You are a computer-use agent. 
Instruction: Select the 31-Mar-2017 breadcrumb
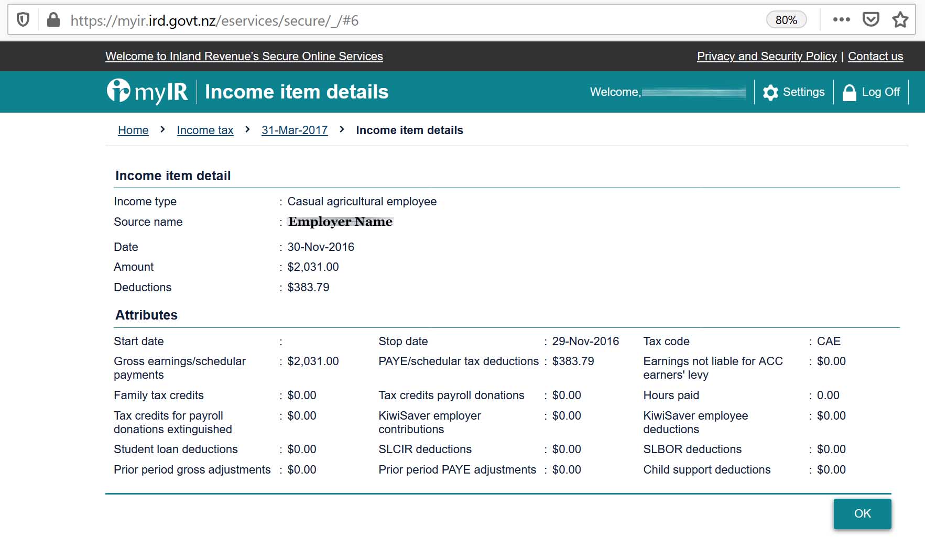pyautogui.click(x=295, y=130)
